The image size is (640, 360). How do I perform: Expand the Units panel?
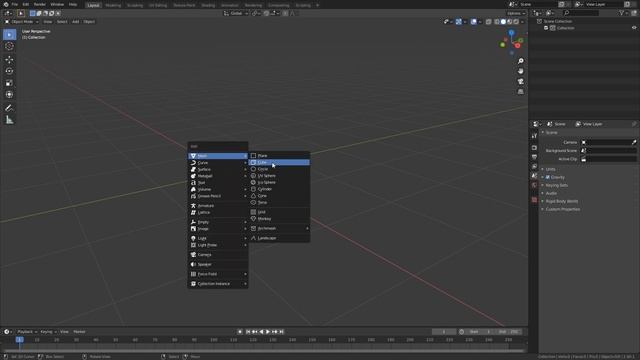(551, 169)
